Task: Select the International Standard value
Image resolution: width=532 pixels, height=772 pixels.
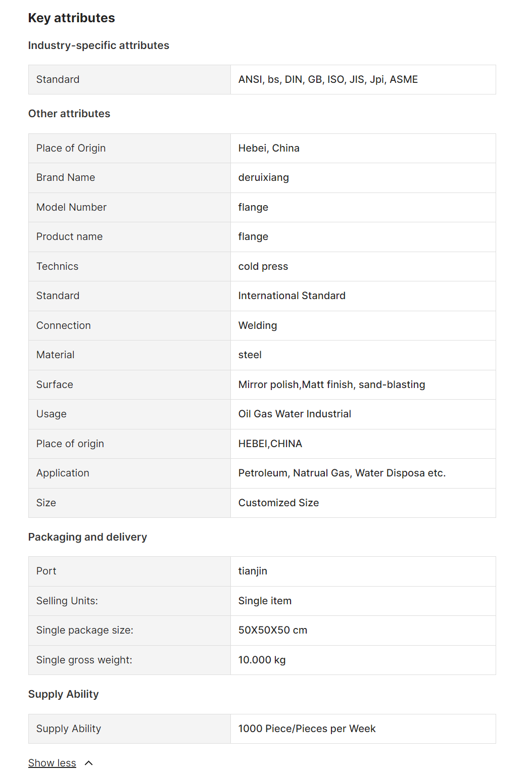Action: point(292,296)
